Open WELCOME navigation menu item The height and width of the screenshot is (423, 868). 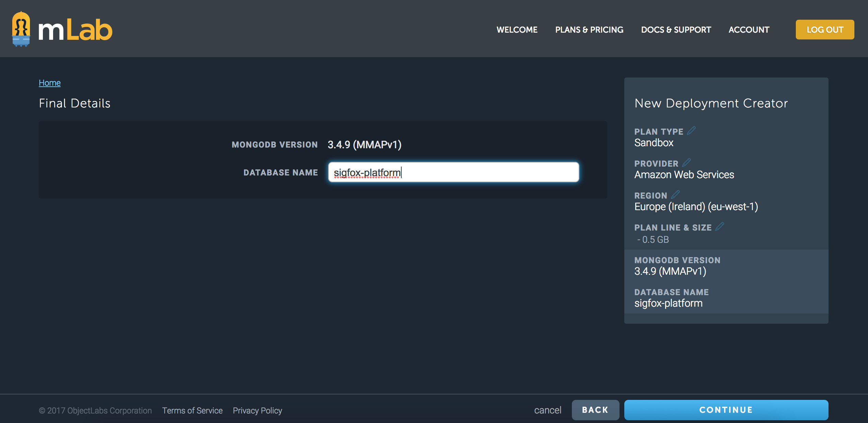pos(517,30)
